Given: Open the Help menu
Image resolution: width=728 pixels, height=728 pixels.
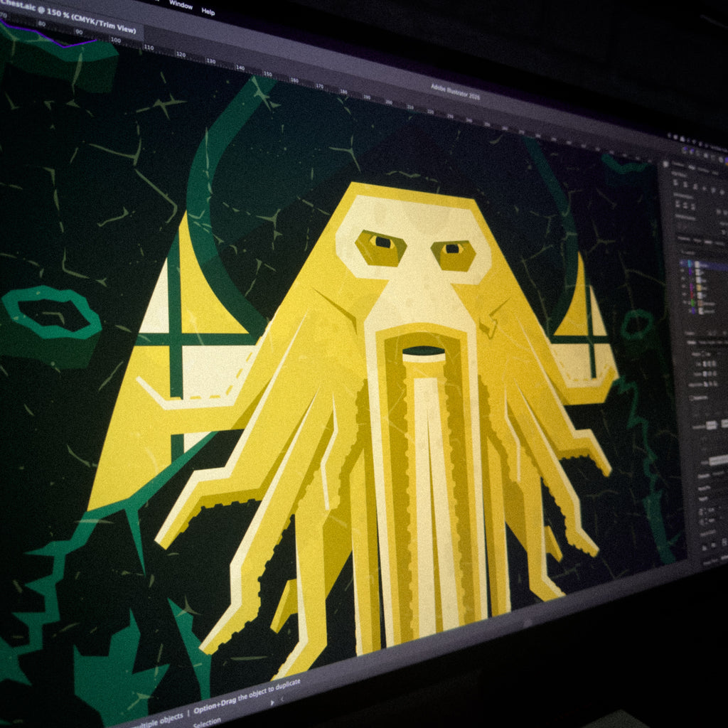Looking at the screenshot, I should (x=208, y=11).
